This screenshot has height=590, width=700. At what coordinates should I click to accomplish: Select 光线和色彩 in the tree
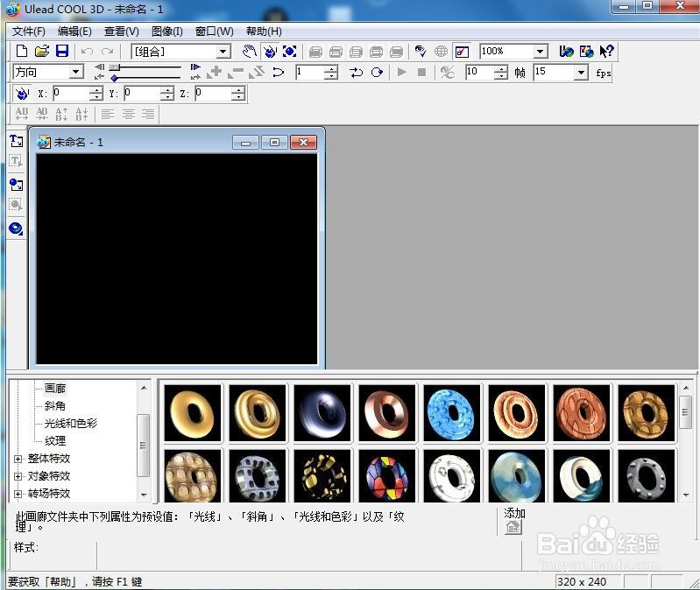71,423
